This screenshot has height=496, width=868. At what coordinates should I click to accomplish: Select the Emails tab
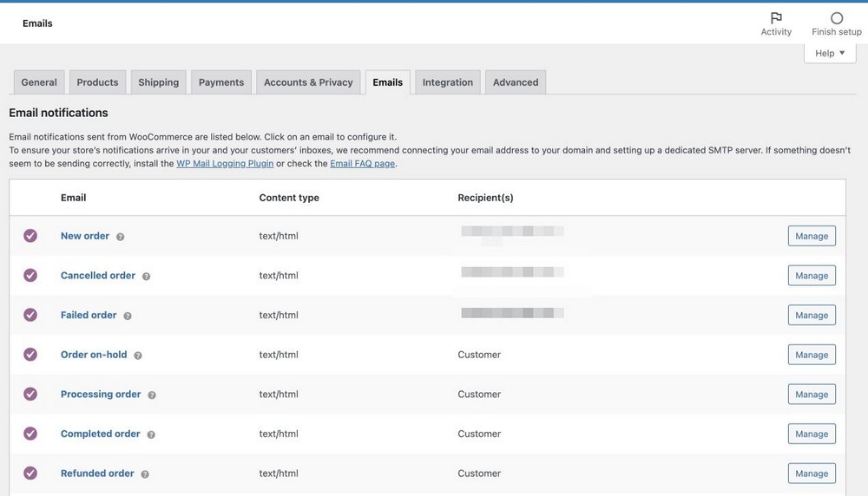387,82
